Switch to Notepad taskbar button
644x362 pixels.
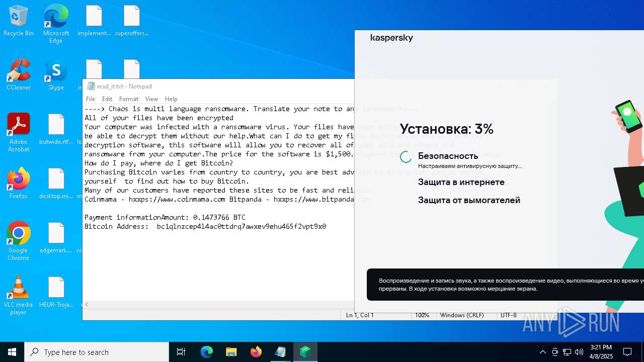coord(280,352)
